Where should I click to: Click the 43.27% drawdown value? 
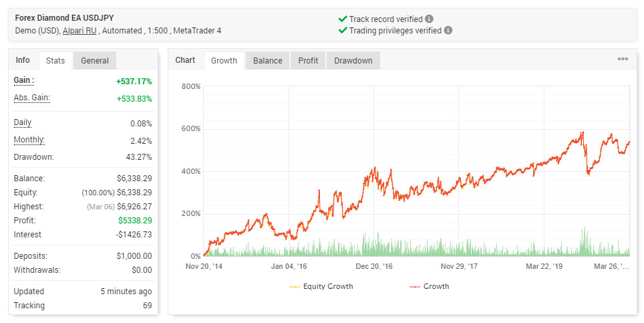(139, 157)
